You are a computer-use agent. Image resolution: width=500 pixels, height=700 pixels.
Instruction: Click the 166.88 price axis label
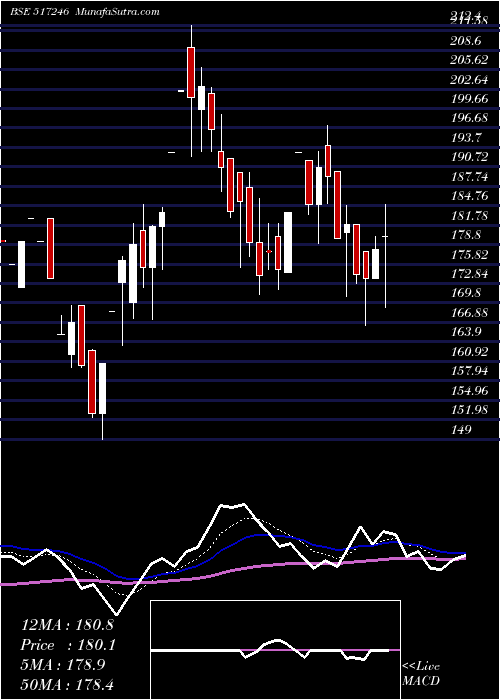(x=470, y=313)
